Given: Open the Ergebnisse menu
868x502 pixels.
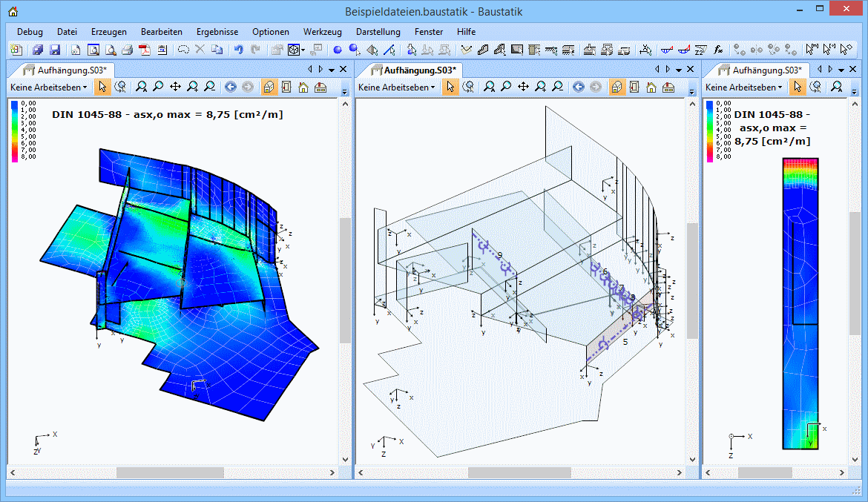Looking at the screenshot, I should tap(217, 32).
